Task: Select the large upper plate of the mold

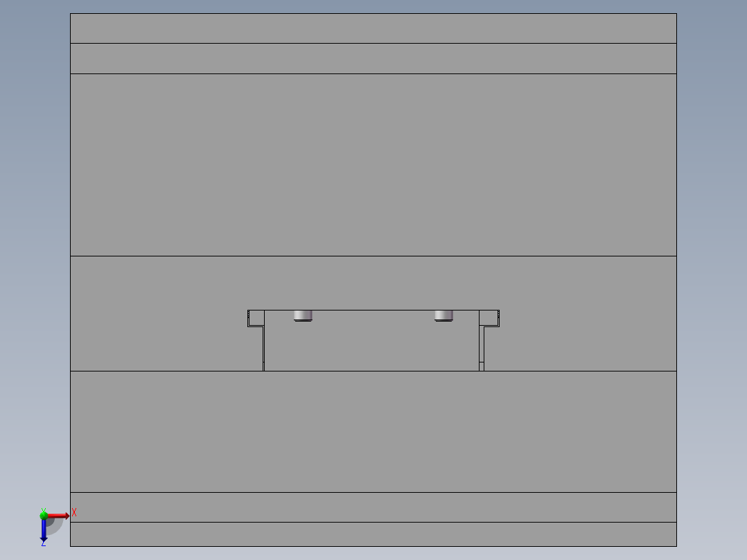Action: click(373, 165)
